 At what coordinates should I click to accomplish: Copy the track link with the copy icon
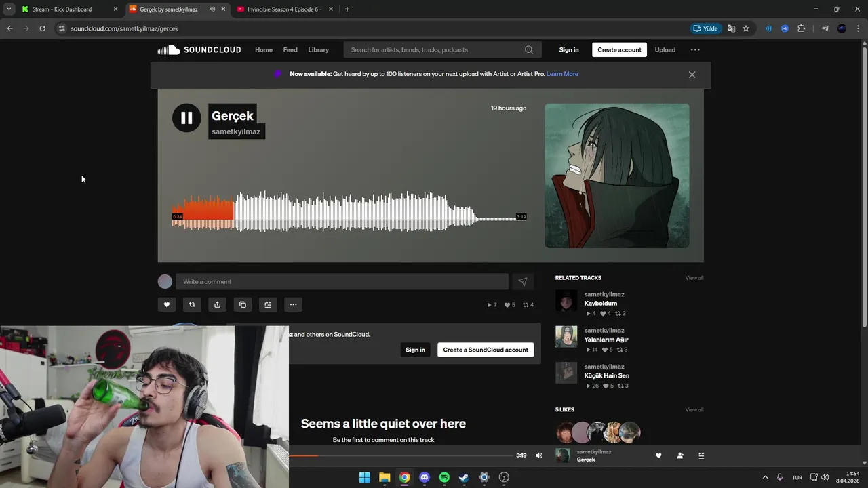[243, 304]
